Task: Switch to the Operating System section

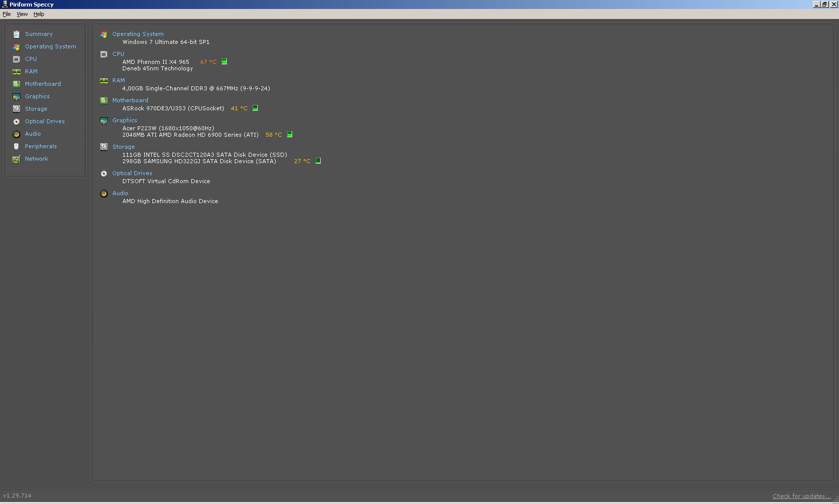Action: click(50, 47)
